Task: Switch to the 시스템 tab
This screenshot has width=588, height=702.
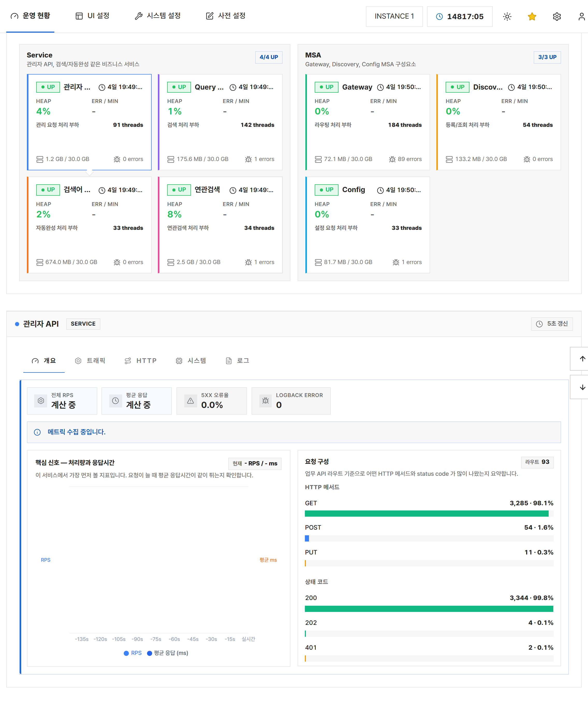Action: (x=191, y=360)
